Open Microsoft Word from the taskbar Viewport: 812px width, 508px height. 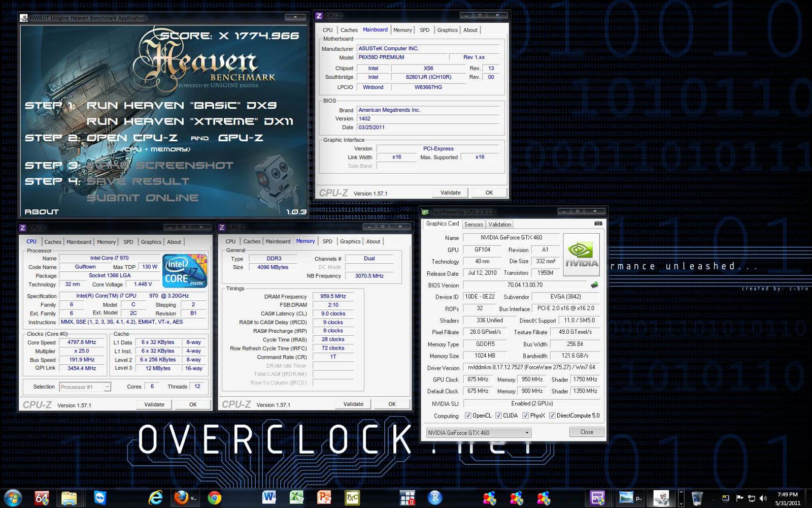(x=269, y=498)
